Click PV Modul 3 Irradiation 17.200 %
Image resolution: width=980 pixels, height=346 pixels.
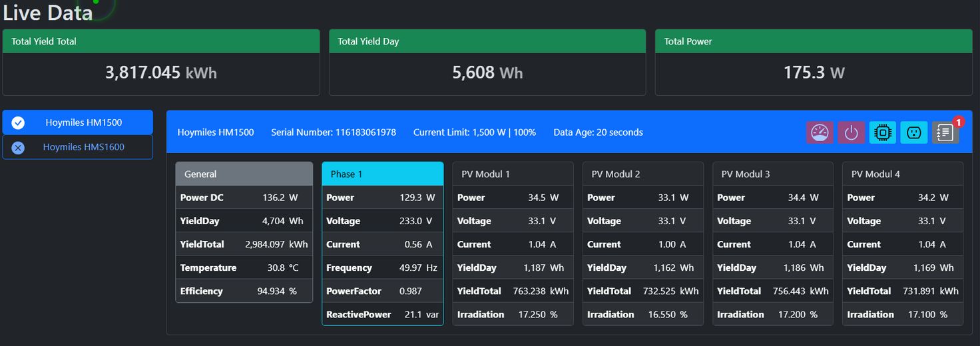tap(798, 314)
